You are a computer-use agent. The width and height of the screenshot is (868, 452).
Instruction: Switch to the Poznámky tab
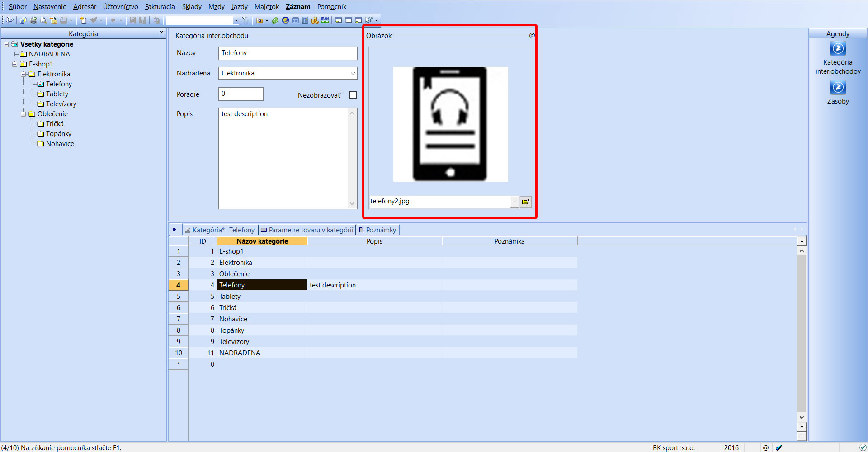click(x=377, y=230)
